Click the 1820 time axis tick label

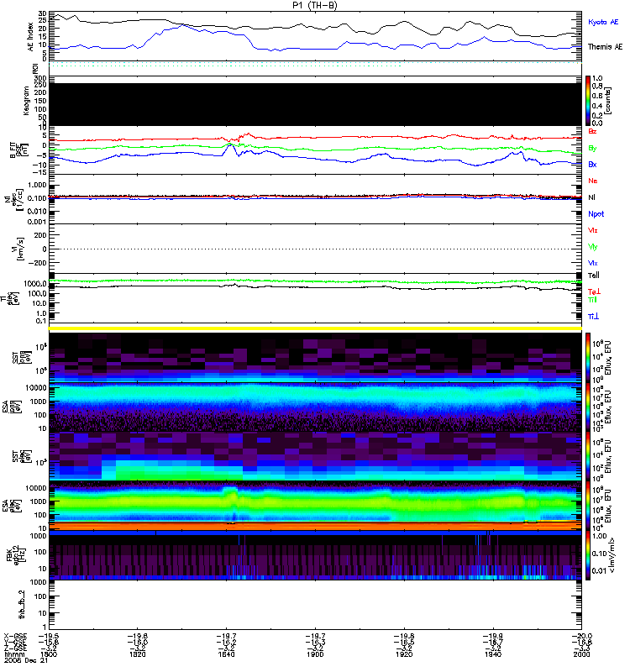click(x=137, y=654)
